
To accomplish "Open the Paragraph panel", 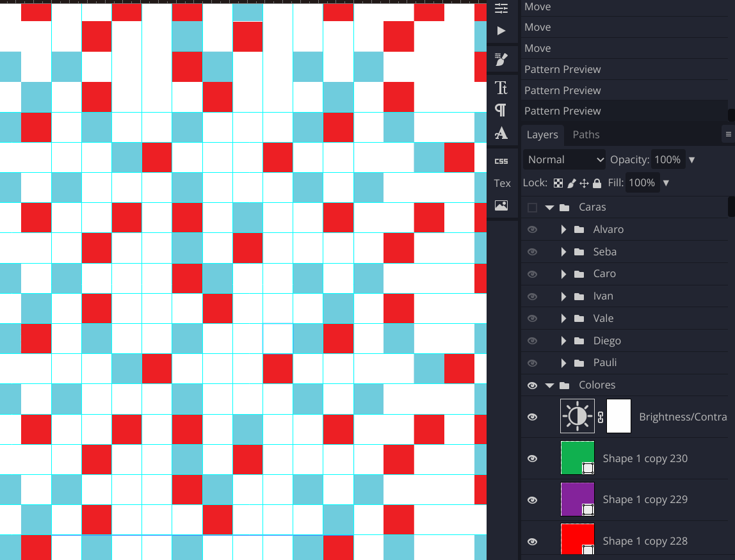I will [501, 110].
